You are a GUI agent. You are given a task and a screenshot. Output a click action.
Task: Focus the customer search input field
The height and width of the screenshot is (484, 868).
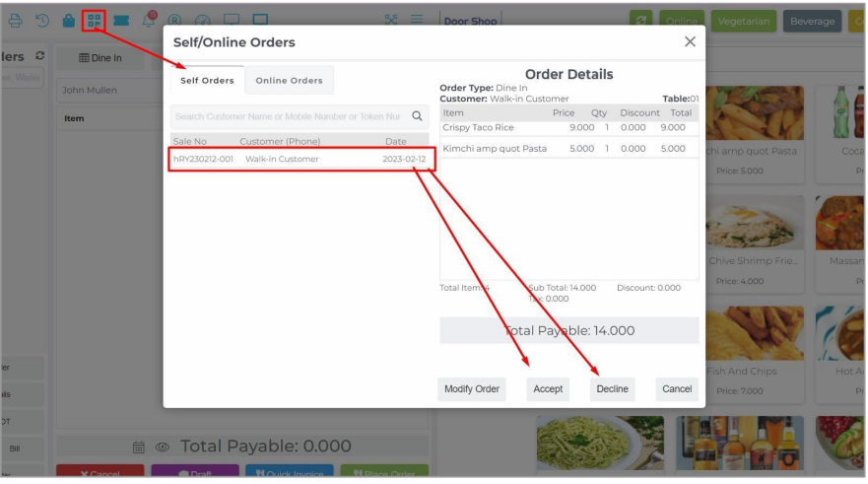(x=291, y=116)
